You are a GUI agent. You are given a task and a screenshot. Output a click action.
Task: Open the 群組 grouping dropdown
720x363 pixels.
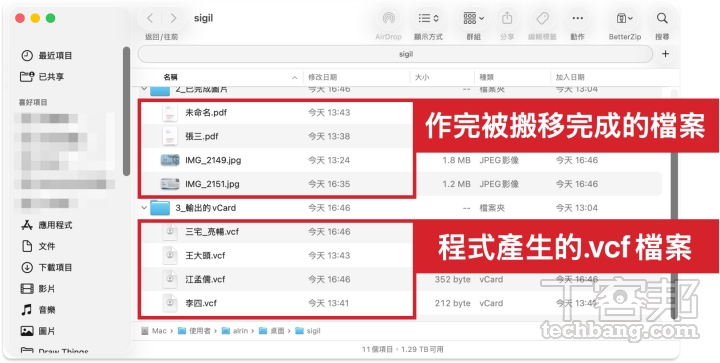(473, 19)
